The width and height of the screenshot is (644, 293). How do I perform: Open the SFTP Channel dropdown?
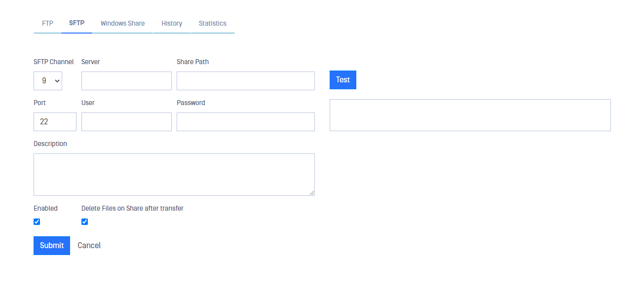click(48, 81)
